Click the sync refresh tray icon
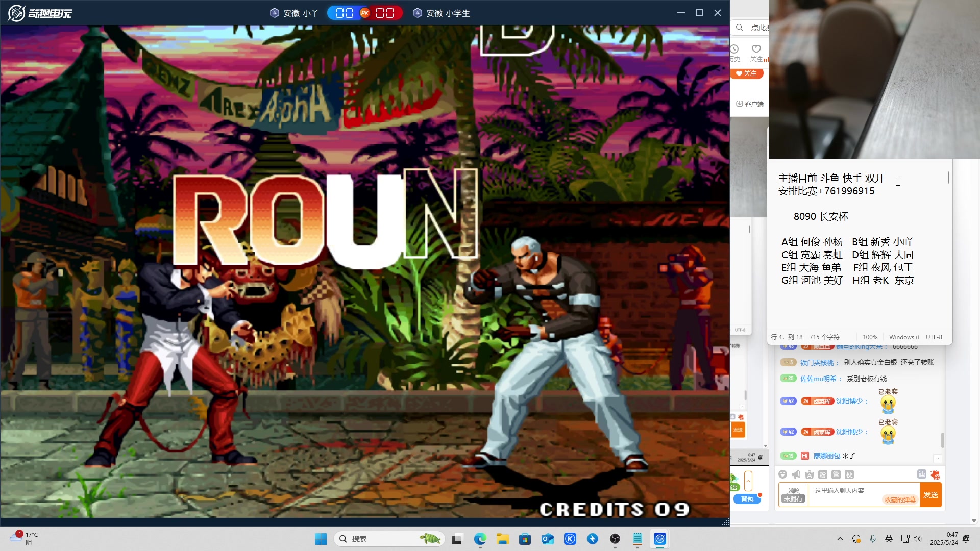The width and height of the screenshot is (980, 551). tap(856, 539)
